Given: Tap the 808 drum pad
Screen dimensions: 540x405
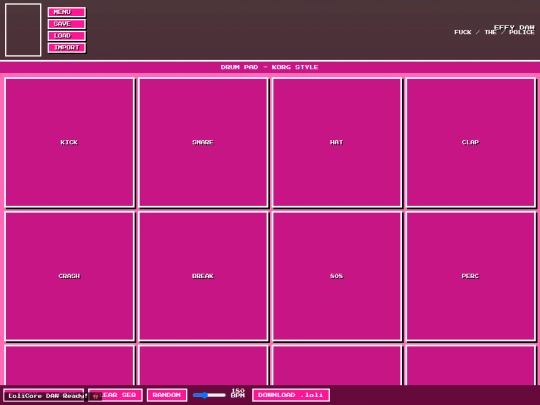Looking at the screenshot, I should point(337,276).
